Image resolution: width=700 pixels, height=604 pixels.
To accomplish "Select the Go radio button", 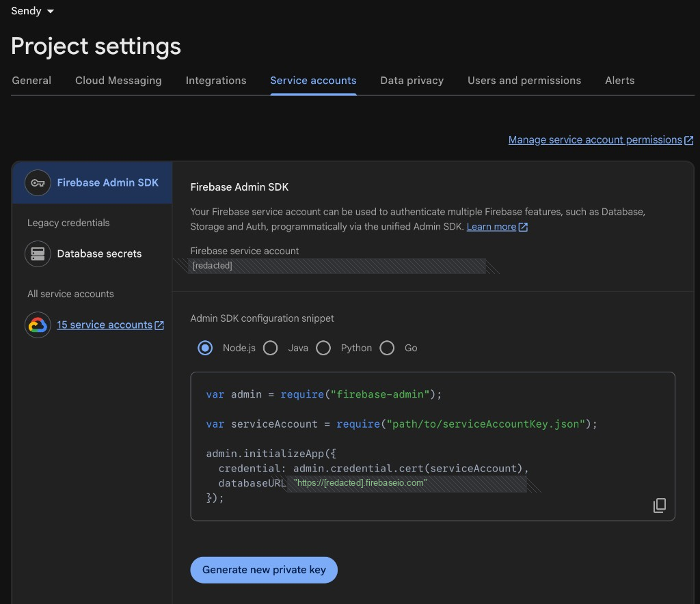I will pos(387,348).
